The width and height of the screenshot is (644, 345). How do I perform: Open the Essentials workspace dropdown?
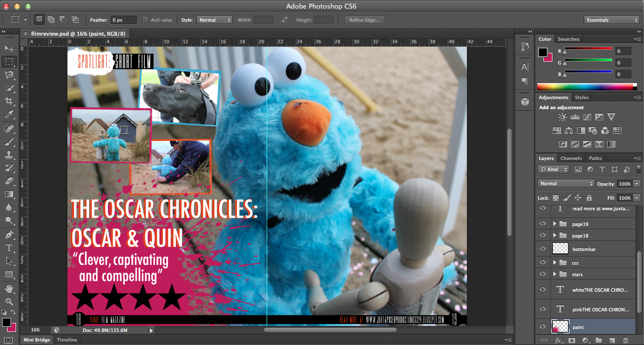(612, 20)
